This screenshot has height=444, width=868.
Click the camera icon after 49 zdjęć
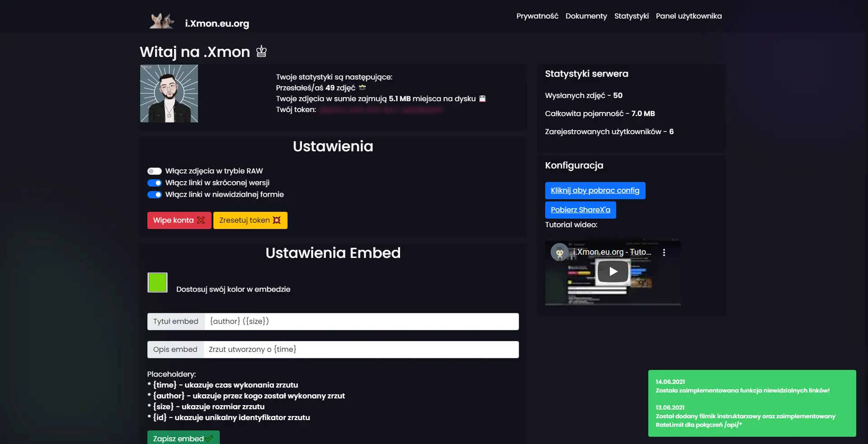pyautogui.click(x=362, y=88)
